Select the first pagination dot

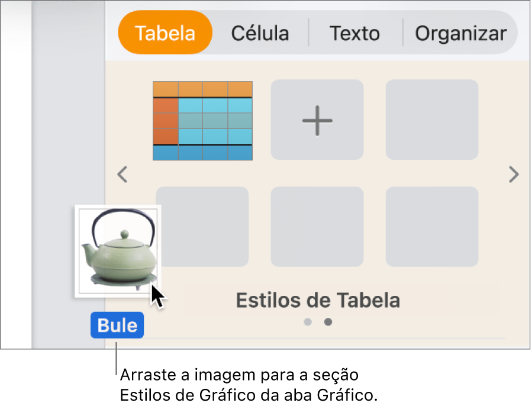click(x=308, y=322)
